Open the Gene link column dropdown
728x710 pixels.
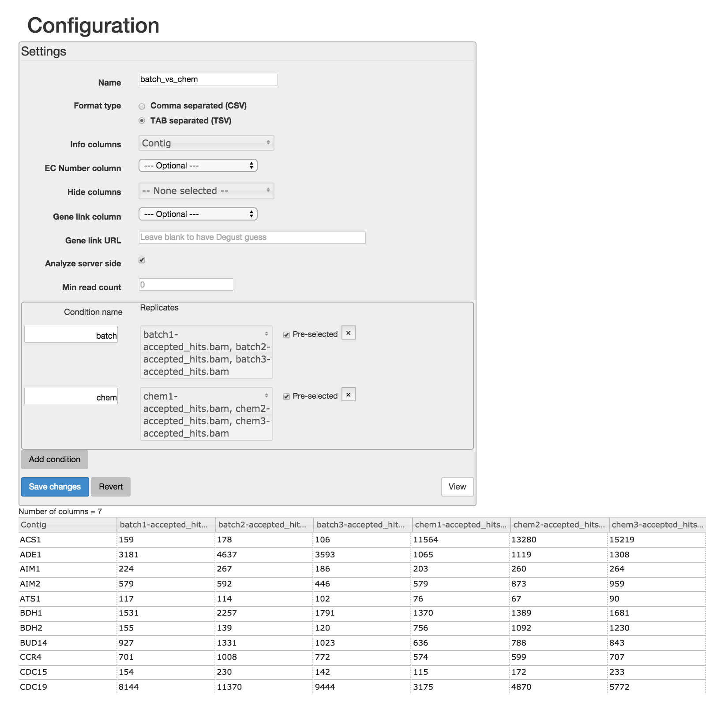pyautogui.click(x=198, y=214)
